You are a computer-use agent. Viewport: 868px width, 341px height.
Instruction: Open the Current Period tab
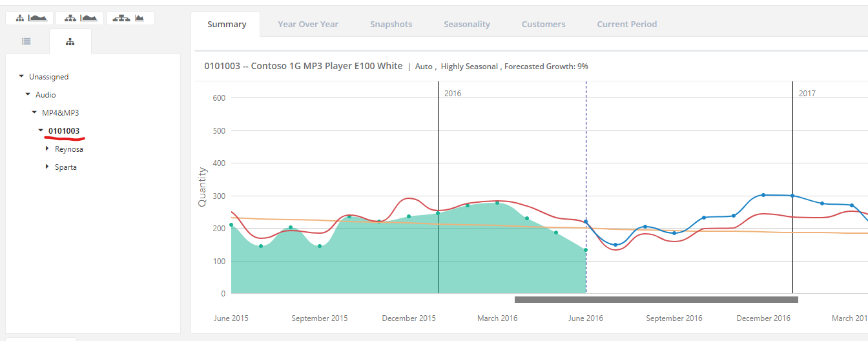(x=626, y=25)
